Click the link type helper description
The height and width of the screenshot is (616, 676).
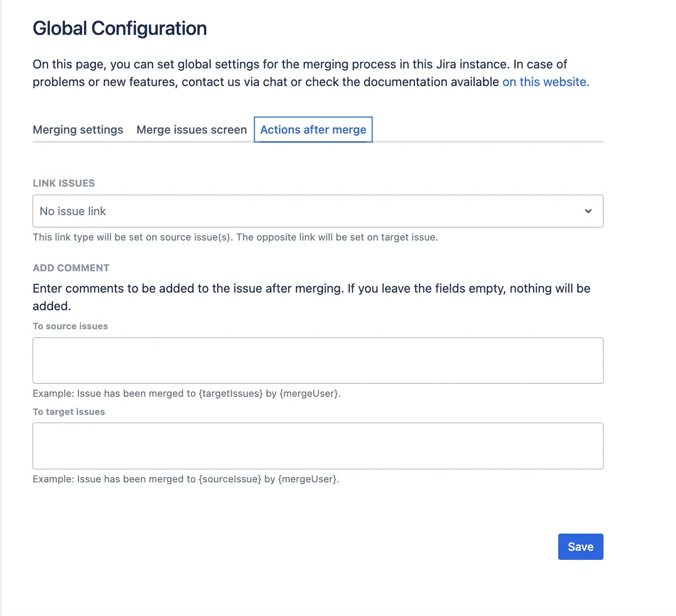coord(235,237)
